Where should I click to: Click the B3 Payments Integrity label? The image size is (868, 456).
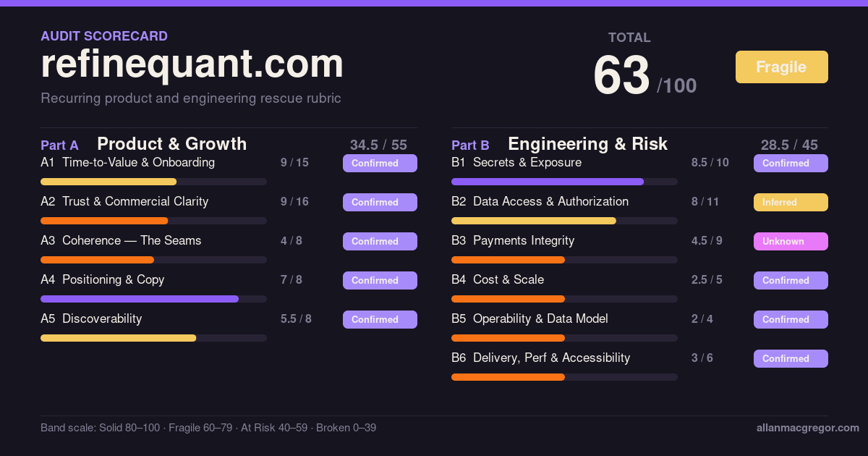coord(513,240)
